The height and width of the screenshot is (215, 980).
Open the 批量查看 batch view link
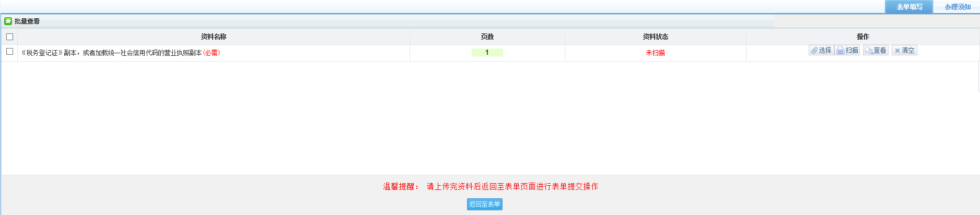point(27,21)
